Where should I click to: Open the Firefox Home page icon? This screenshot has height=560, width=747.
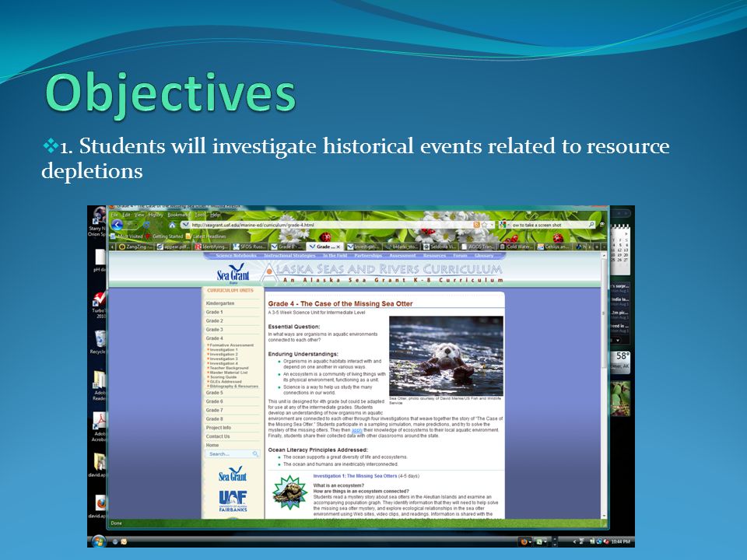coord(172,225)
